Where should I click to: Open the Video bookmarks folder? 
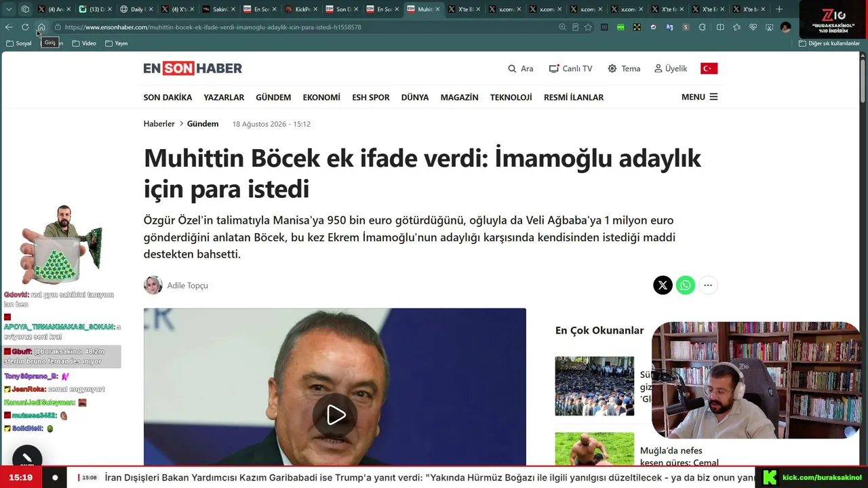click(84, 43)
